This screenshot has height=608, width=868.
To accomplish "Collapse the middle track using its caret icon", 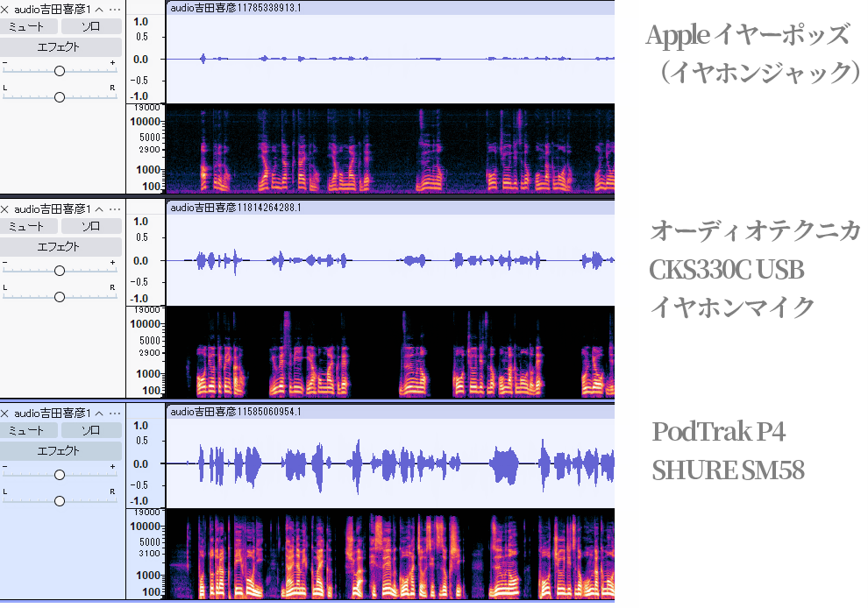I will pyautogui.click(x=100, y=209).
